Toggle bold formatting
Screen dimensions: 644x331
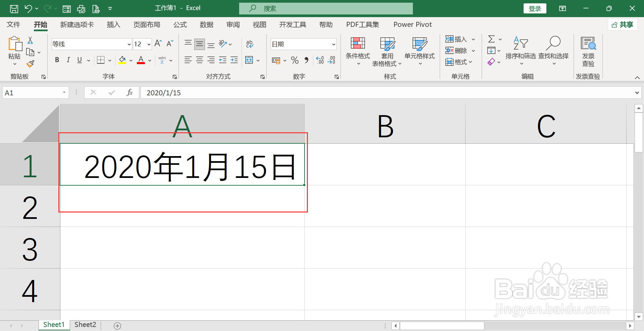[x=57, y=60]
